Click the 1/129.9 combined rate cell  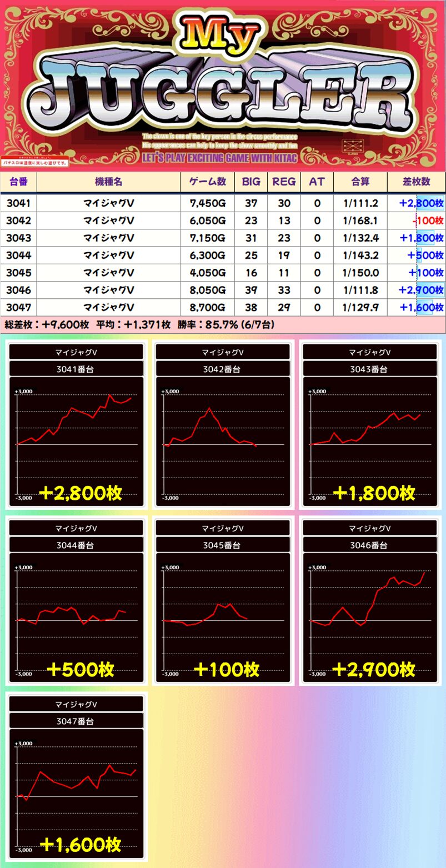click(x=360, y=307)
